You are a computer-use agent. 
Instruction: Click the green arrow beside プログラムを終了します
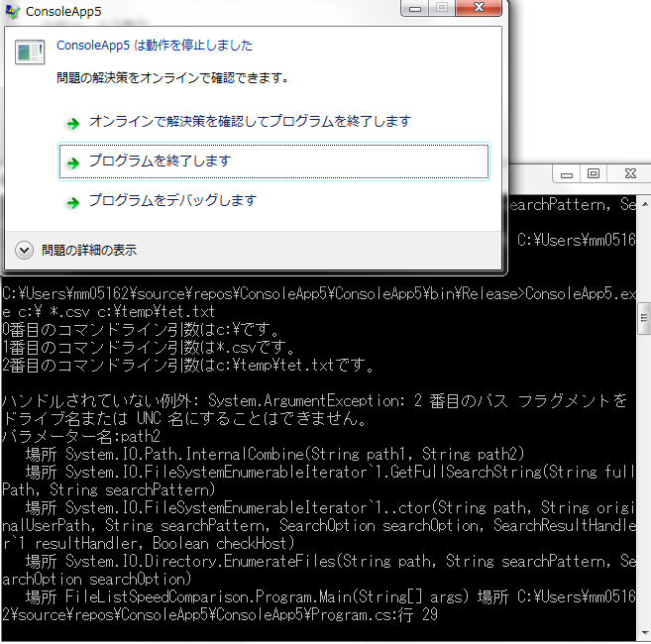click(72, 161)
